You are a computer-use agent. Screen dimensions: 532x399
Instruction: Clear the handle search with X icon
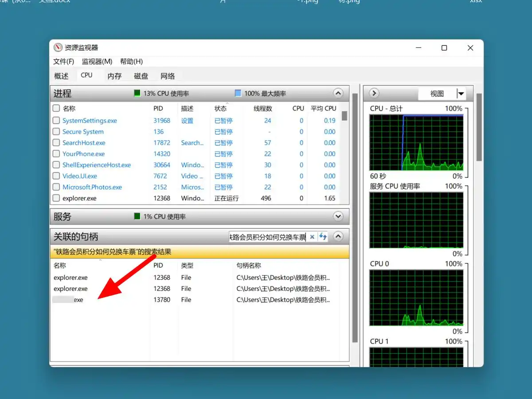[312, 237]
